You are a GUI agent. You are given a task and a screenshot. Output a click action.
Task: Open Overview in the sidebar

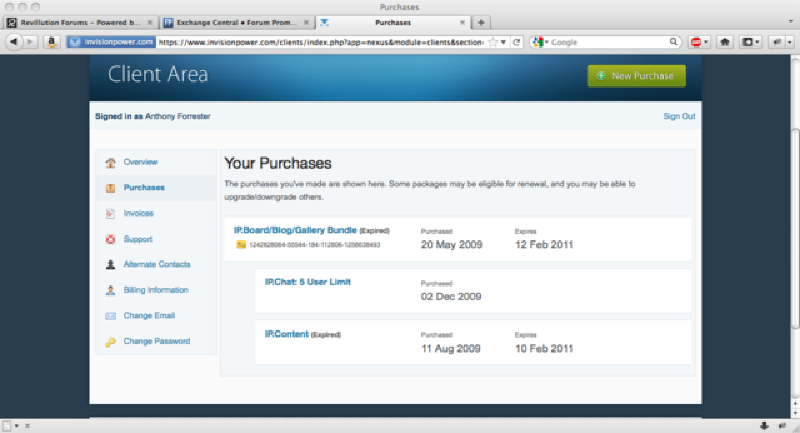(140, 162)
